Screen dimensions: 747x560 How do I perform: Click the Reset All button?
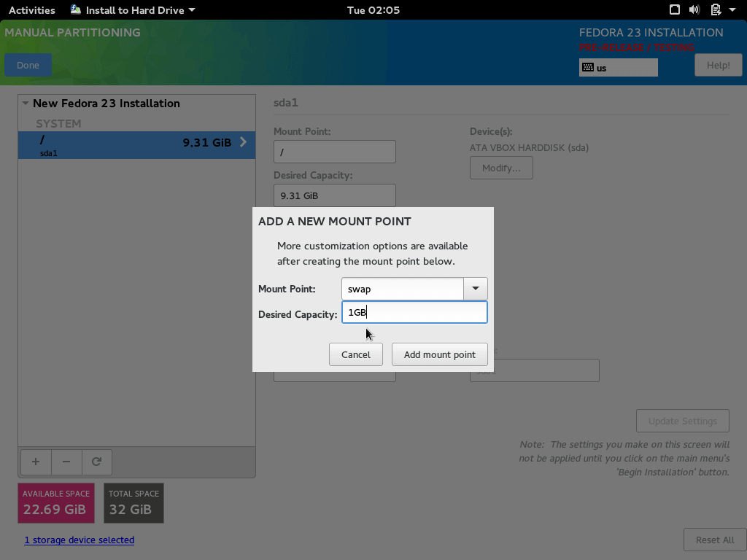pos(715,540)
